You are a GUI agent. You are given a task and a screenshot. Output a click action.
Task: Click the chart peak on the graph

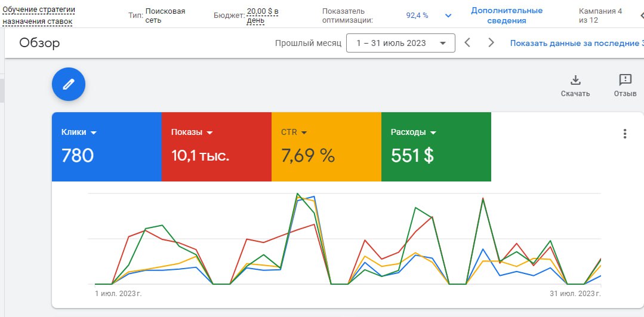297,193
